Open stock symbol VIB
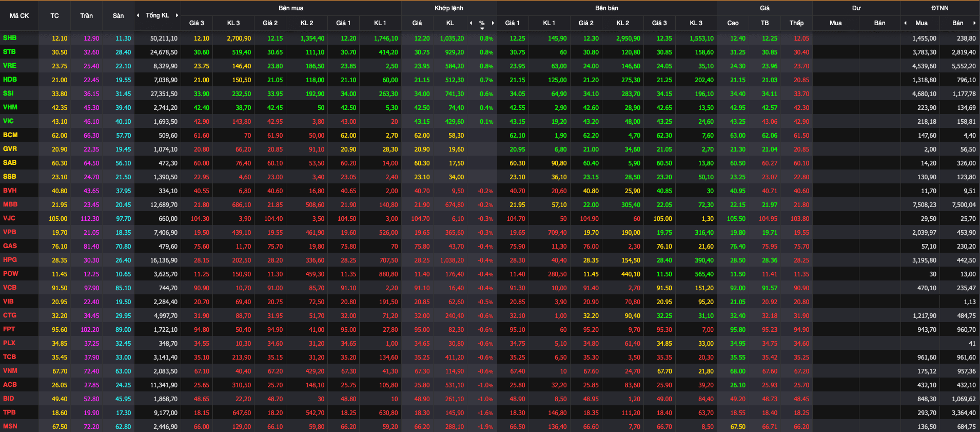This screenshot has width=980, height=432. pos(8,302)
